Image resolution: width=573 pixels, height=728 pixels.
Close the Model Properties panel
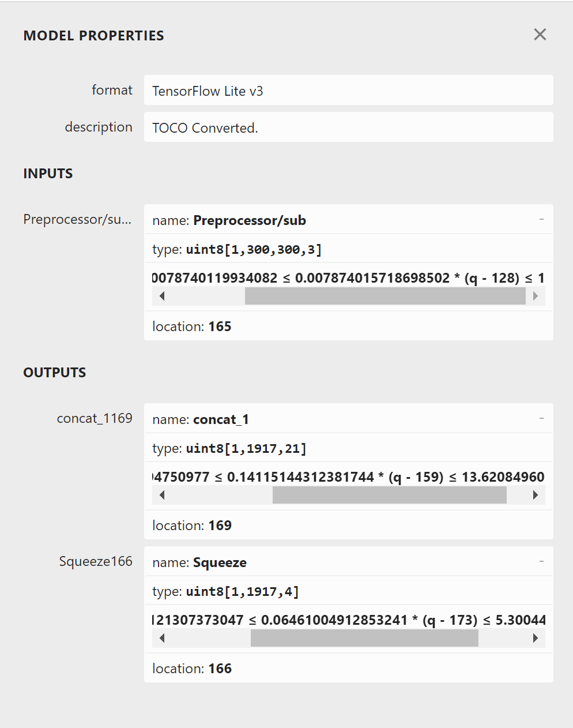(x=540, y=35)
